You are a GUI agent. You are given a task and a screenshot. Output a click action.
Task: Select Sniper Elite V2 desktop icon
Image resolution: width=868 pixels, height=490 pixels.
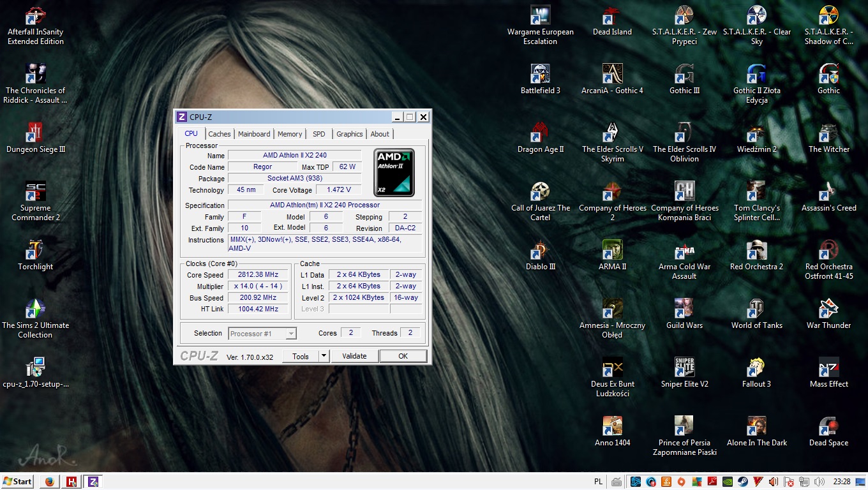point(684,373)
